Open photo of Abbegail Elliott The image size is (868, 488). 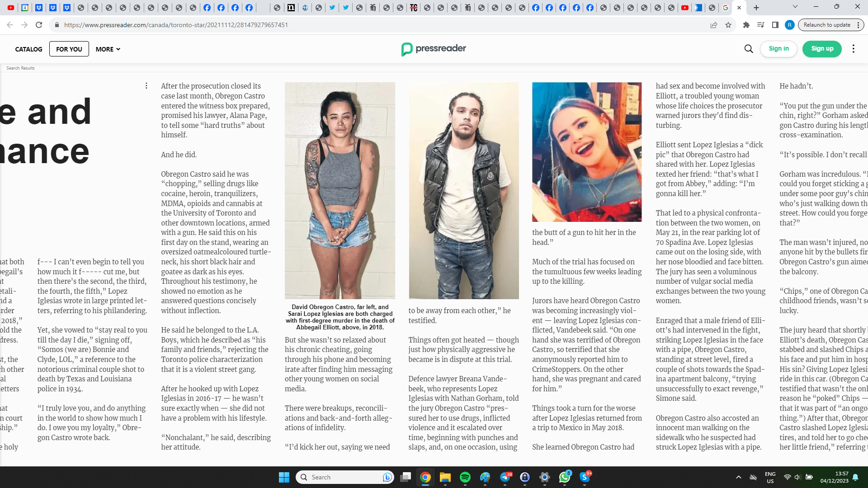tap(587, 152)
